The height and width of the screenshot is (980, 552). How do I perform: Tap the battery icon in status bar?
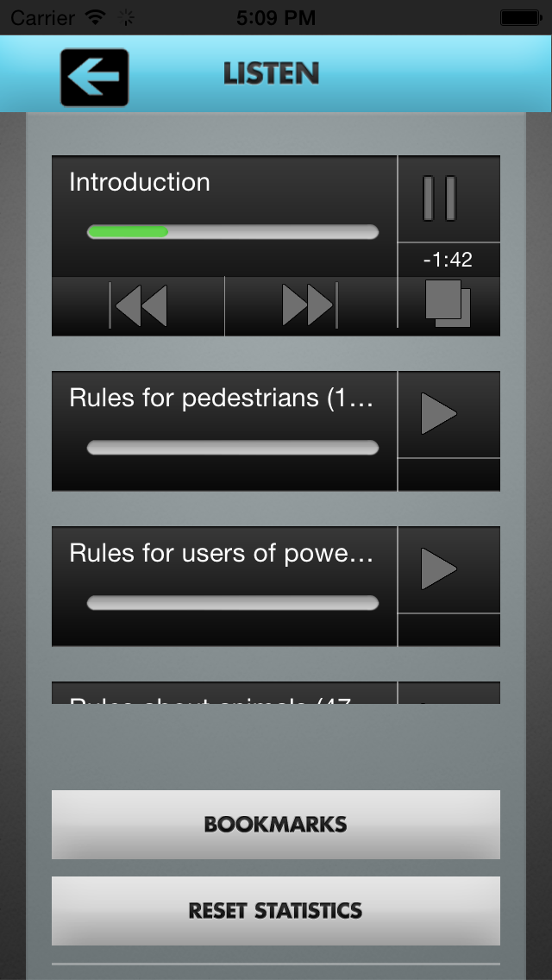click(x=520, y=17)
